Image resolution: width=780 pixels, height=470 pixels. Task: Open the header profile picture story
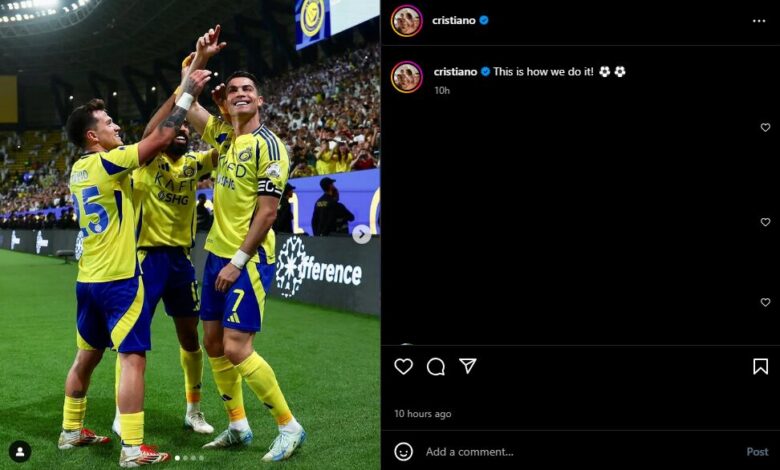point(407,21)
